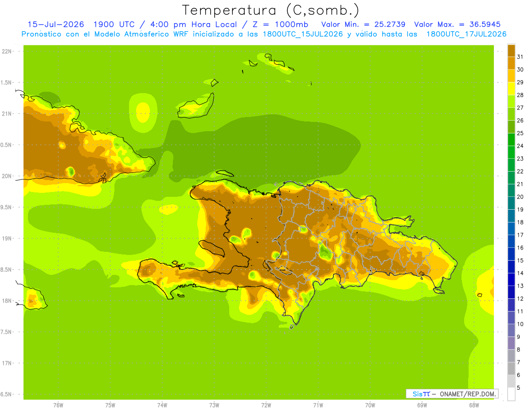Click the green colorbar segment between 22 and 23
Viewport: 532px width, 411px height.
click(x=511, y=165)
